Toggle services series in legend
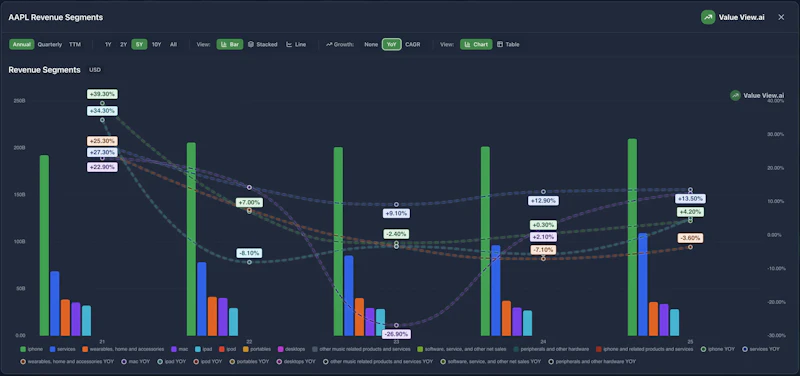This screenshot has height=376, width=800. (62, 349)
